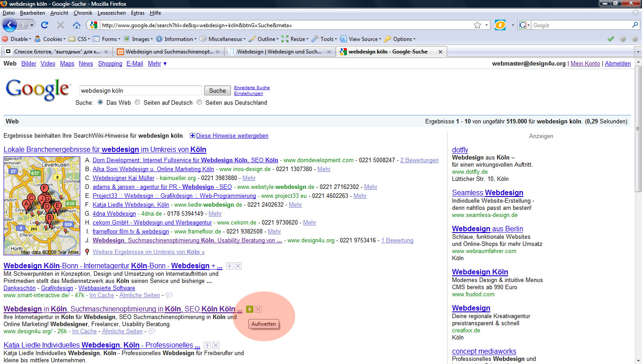This screenshot has width=642, height=364.
Task: Open the Resize dropdown menu
Action: [295, 39]
